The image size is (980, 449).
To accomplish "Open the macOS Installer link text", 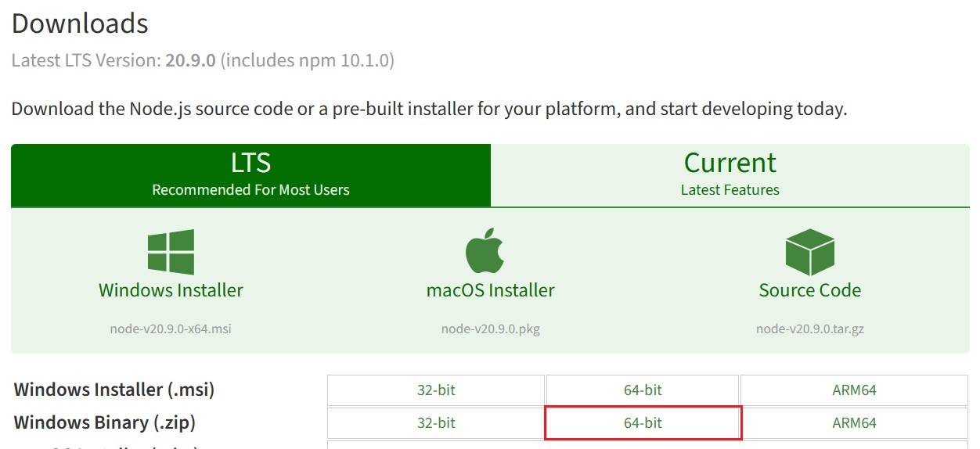I will (491, 290).
